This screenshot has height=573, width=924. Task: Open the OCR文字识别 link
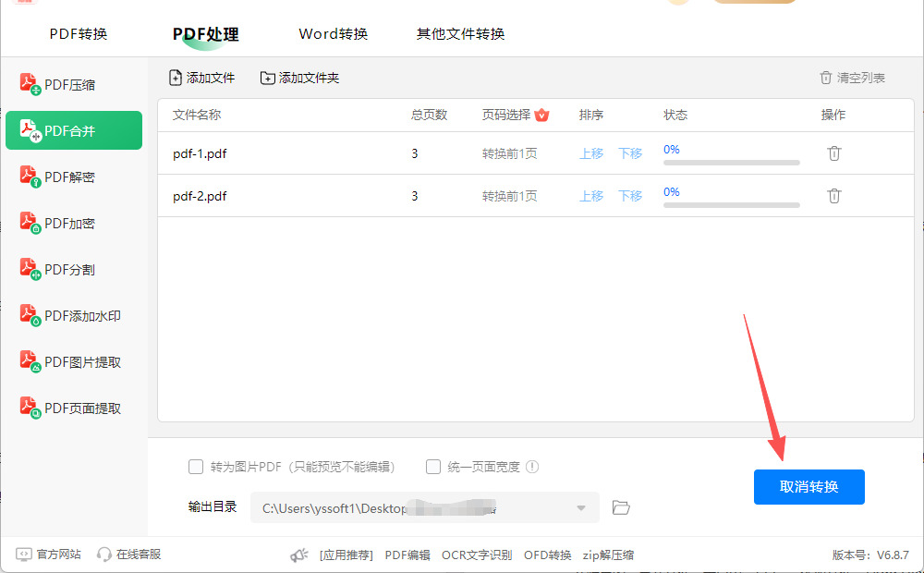[x=477, y=555]
